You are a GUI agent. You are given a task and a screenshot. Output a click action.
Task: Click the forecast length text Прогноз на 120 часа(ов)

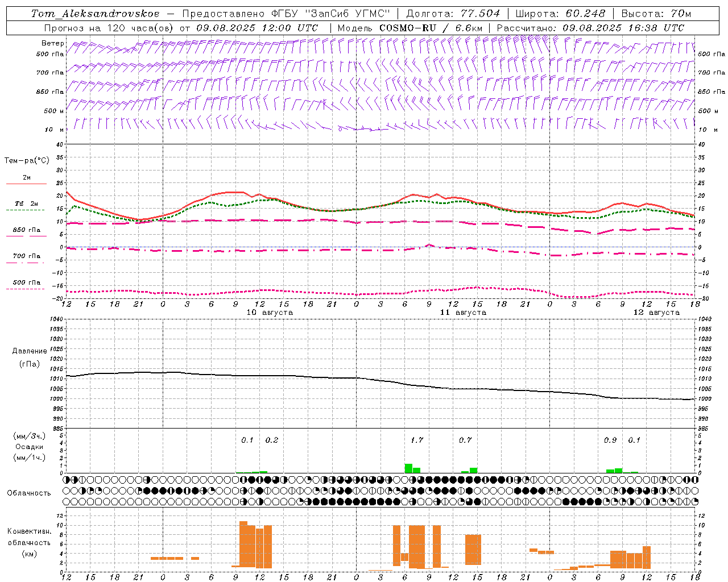click(x=110, y=28)
